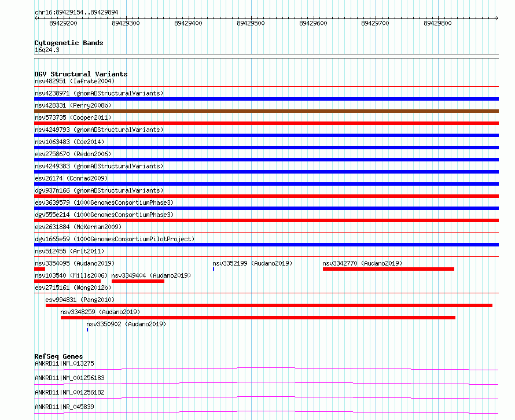Click the red nsv3348259 variant bar

(x=258, y=318)
